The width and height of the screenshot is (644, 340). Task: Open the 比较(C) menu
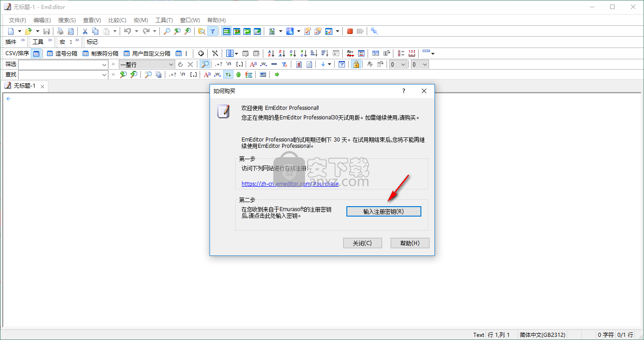117,20
